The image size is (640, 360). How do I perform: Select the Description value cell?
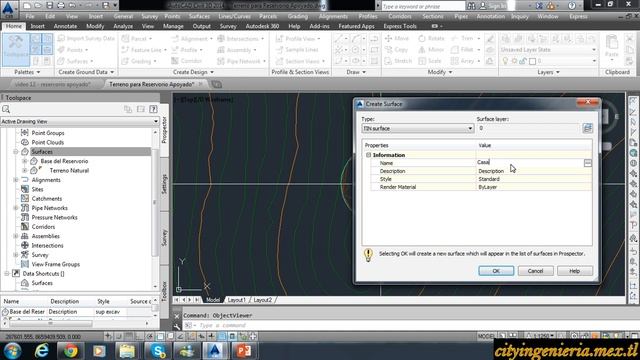(x=534, y=171)
